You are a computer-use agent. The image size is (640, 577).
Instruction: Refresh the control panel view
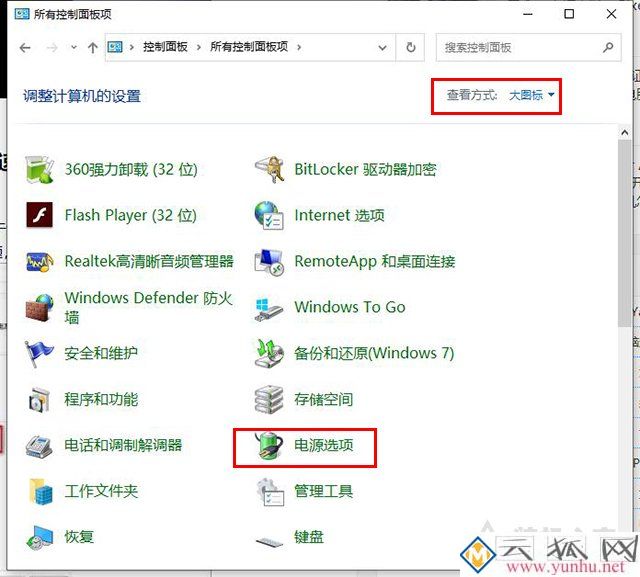coord(411,47)
